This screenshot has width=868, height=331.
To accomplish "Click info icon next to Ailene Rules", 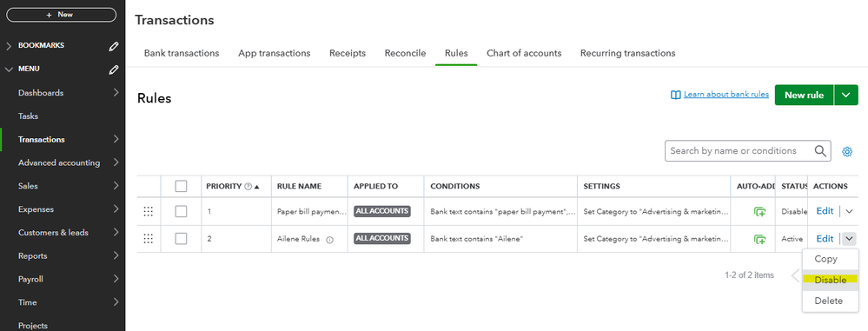I will click(x=329, y=240).
